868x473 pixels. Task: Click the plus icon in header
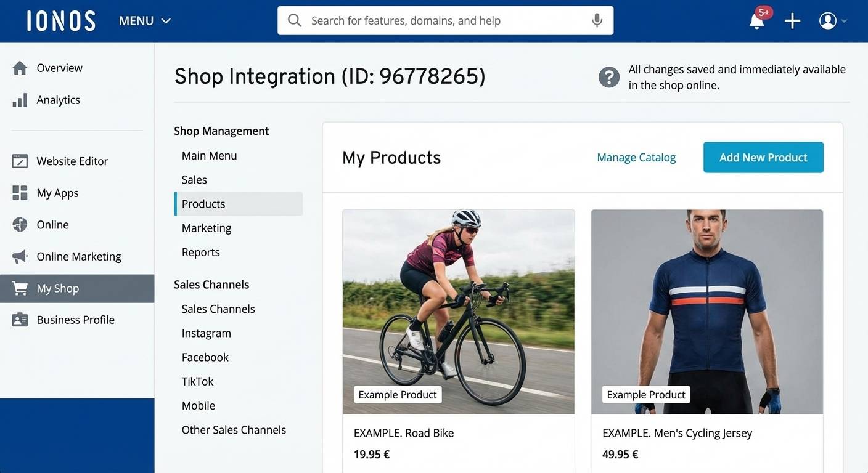click(792, 21)
